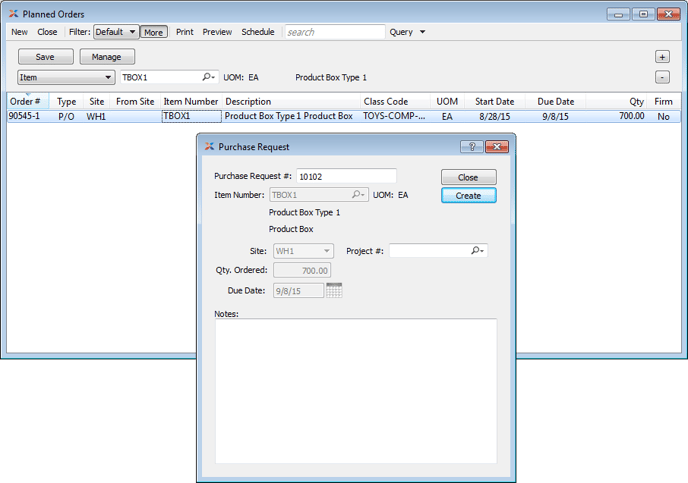Viewport: 688px width, 483px height.
Task: Remove filter row with minus button
Action: coord(662,77)
